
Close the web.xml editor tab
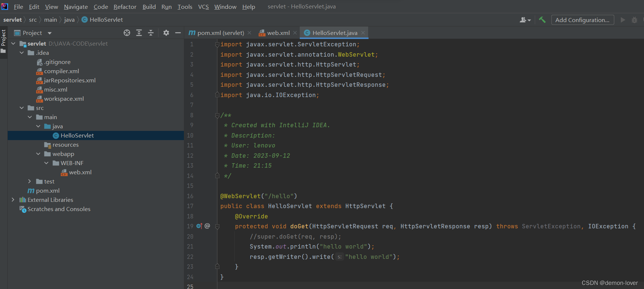coord(295,33)
